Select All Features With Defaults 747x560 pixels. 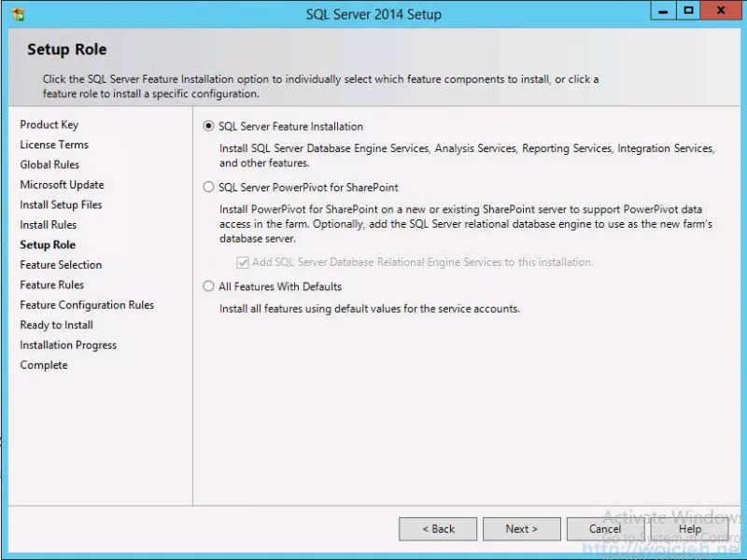coord(208,287)
